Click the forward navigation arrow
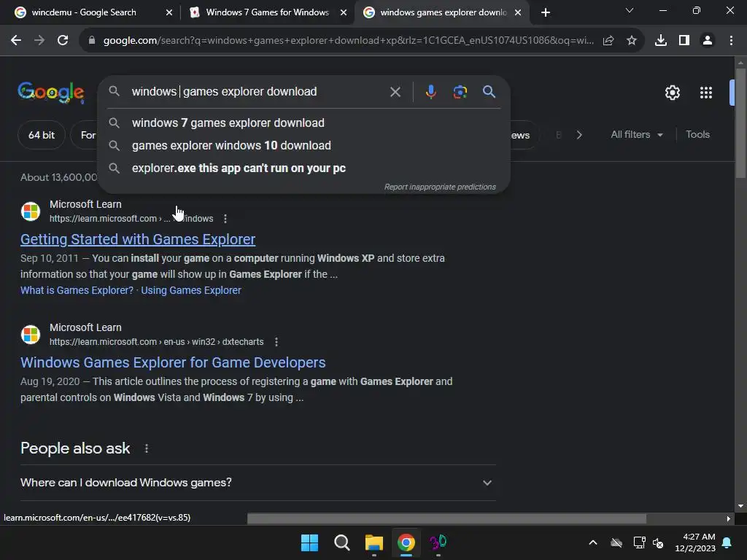 point(39,41)
